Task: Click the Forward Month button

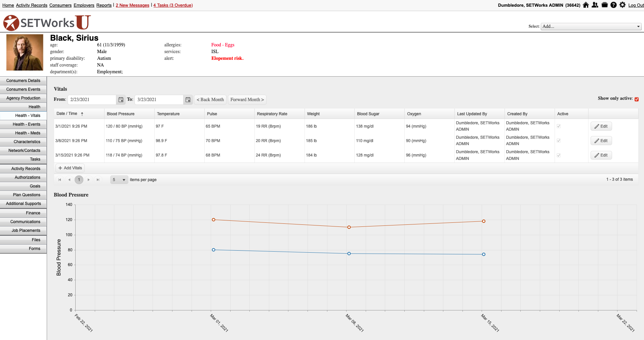Action: point(247,100)
